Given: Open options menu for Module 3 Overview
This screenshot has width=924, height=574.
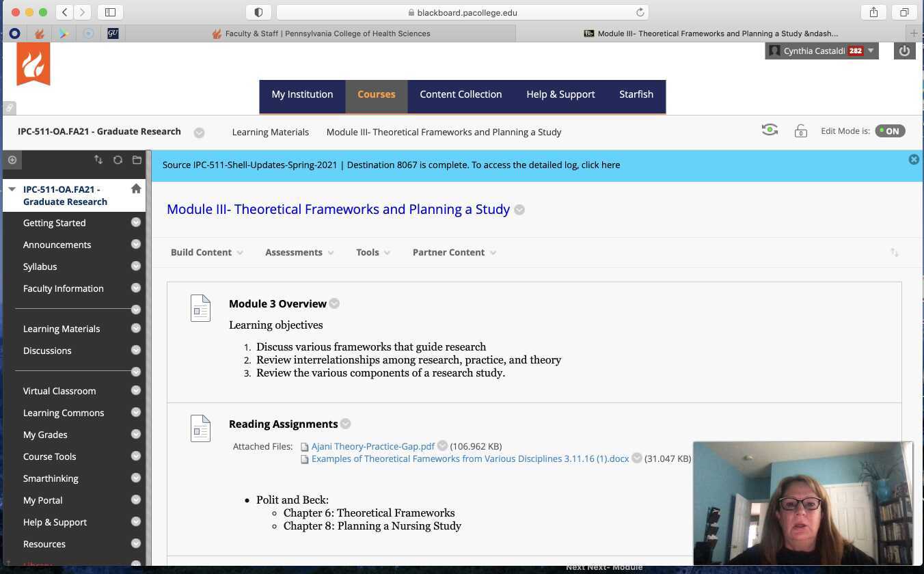Looking at the screenshot, I should (x=334, y=303).
